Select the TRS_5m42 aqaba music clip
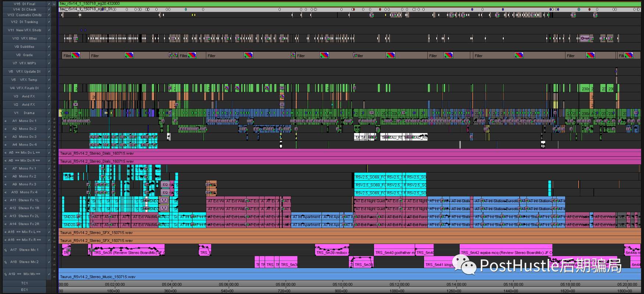The width and height of the screenshot is (644, 294). pos(506,252)
